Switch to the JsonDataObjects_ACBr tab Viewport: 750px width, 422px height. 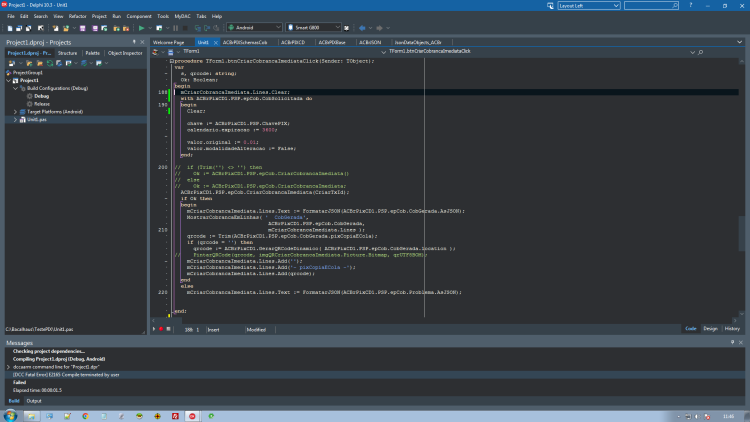(x=418, y=43)
